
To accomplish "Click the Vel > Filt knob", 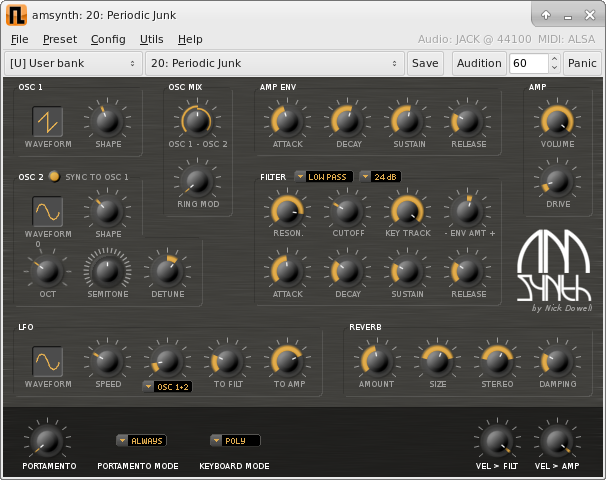I will point(497,441).
